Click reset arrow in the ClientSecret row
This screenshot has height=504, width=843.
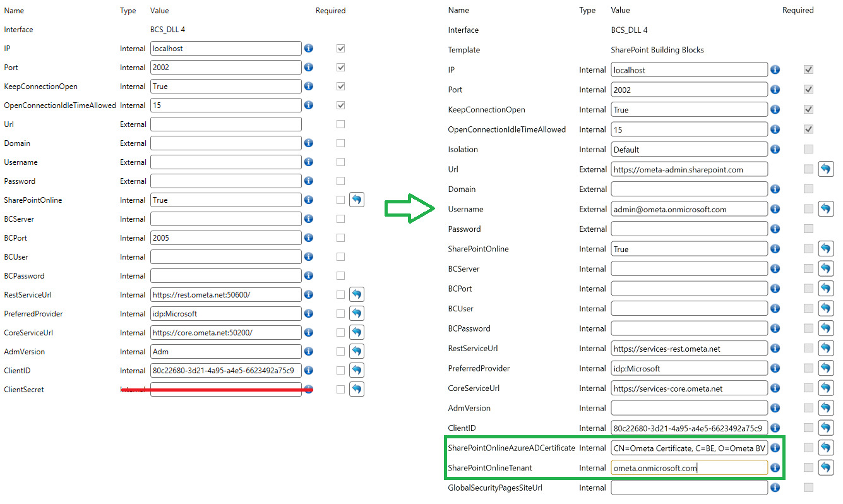(x=357, y=389)
